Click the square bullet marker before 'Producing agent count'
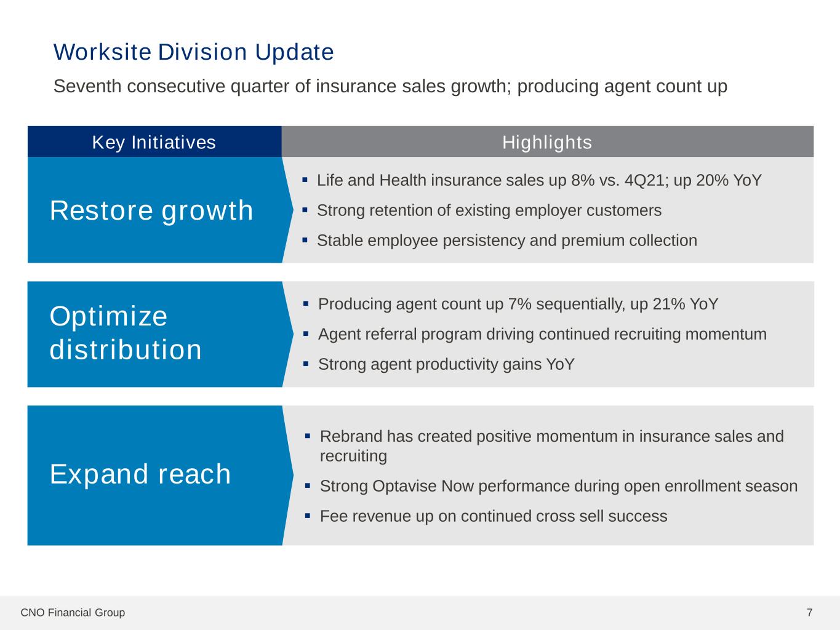This screenshot has width=840, height=630. 306,303
